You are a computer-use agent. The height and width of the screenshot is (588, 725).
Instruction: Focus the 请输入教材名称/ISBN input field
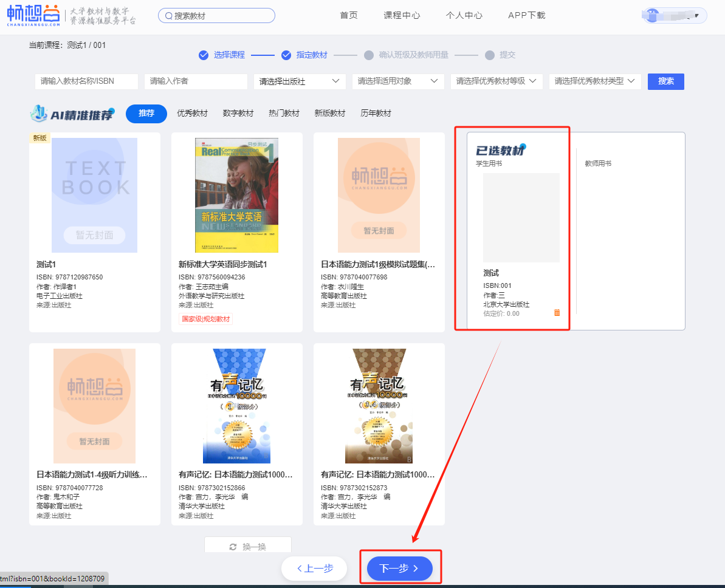[x=86, y=81]
